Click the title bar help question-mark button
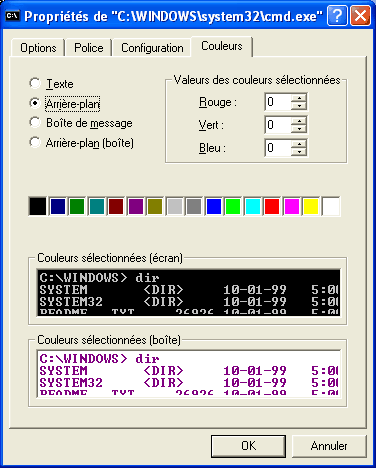Viewport: 376px width, 468px height. (x=337, y=15)
